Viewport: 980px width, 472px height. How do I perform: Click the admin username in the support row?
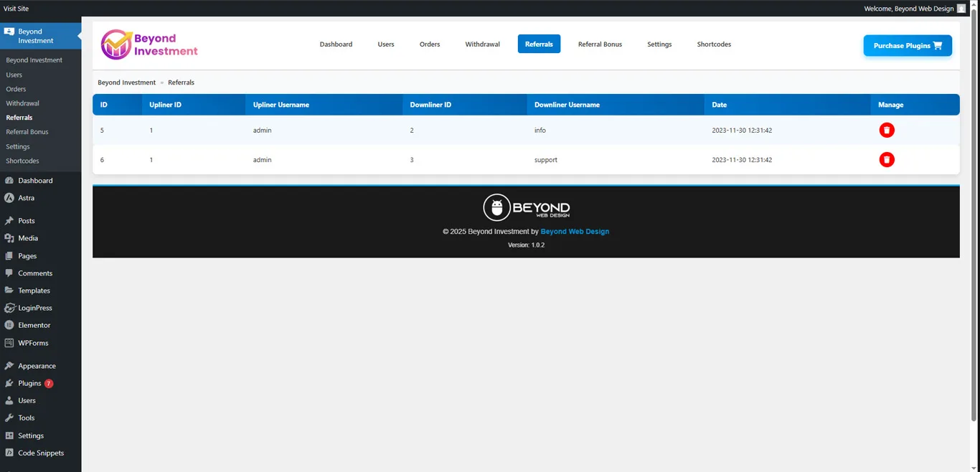point(263,160)
